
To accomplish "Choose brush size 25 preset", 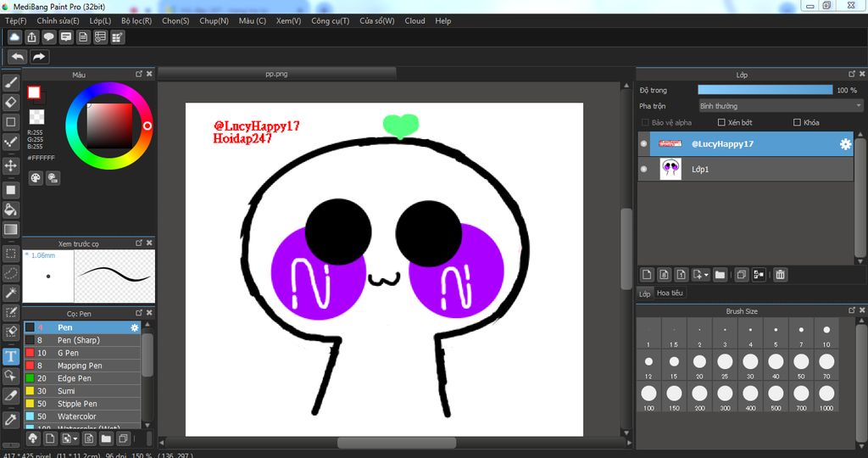I will (725, 365).
